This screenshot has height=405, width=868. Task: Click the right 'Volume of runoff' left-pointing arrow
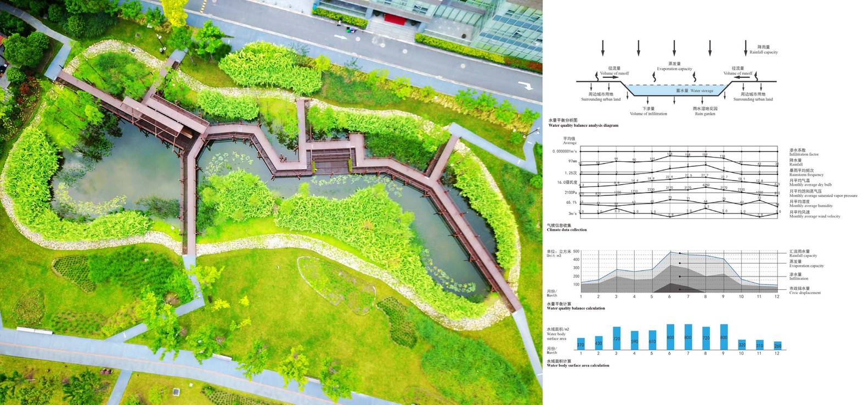click(x=742, y=78)
